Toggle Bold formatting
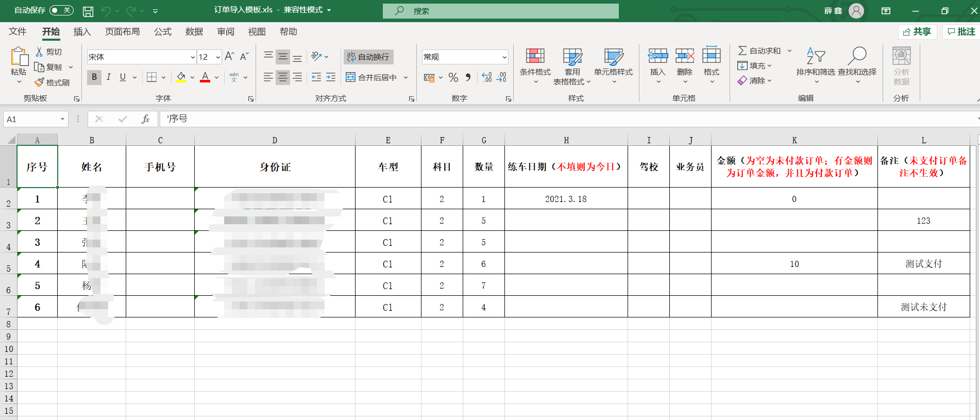The height and width of the screenshot is (420, 980). tap(94, 77)
